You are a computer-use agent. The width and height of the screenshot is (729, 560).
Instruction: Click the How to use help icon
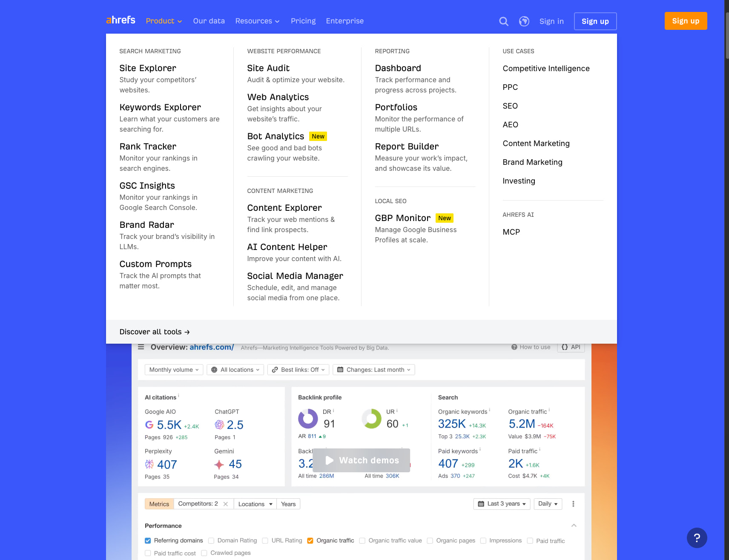514,347
